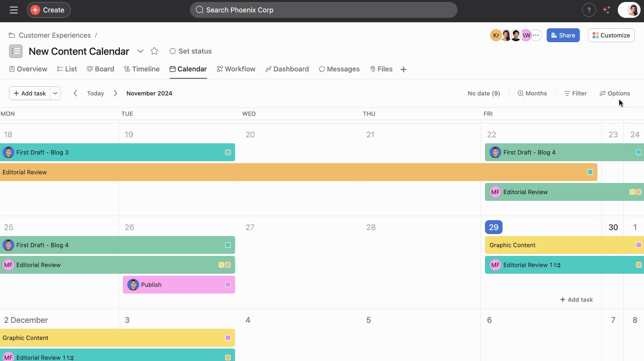
Task: Expand the project title dropdown chevron
Action: tap(140, 51)
